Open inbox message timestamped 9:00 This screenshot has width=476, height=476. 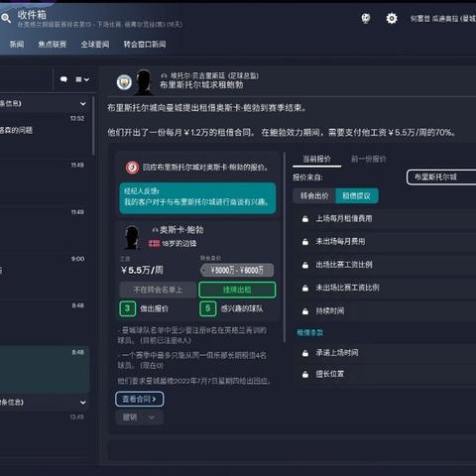tap(45, 276)
